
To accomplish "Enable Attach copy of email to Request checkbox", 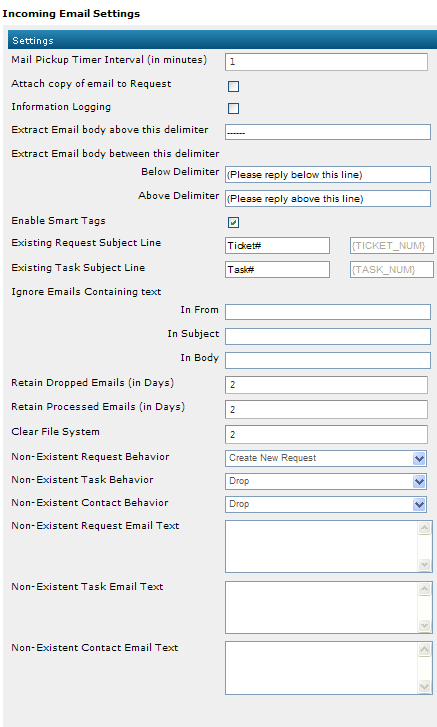I will click(234, 86).
